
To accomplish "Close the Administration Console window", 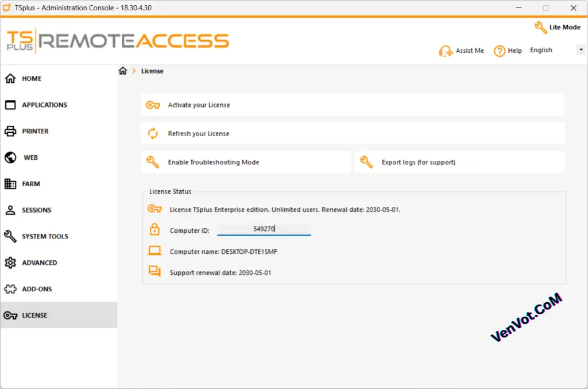I will 574,7.
